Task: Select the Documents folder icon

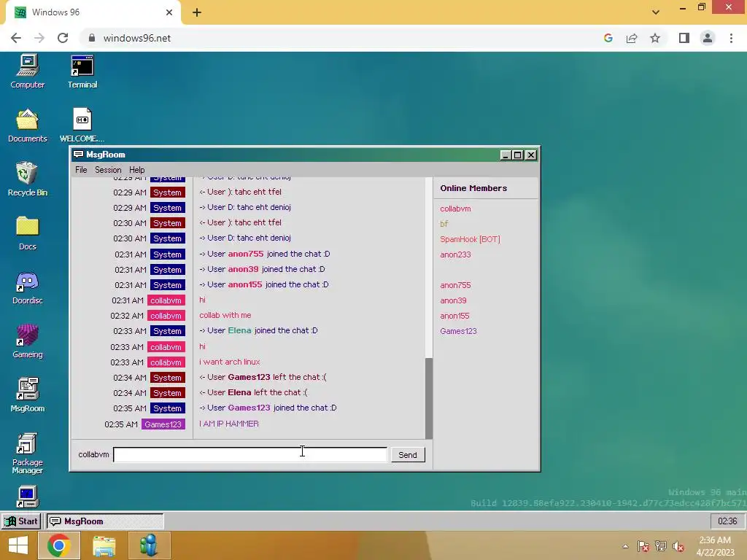Action: pos(28,125)
